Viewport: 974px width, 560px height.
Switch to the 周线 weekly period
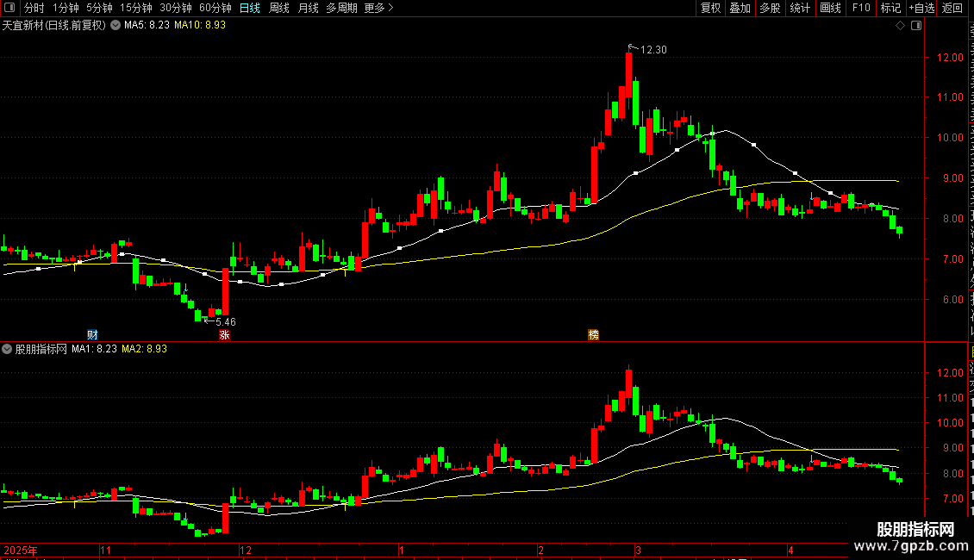279,8
